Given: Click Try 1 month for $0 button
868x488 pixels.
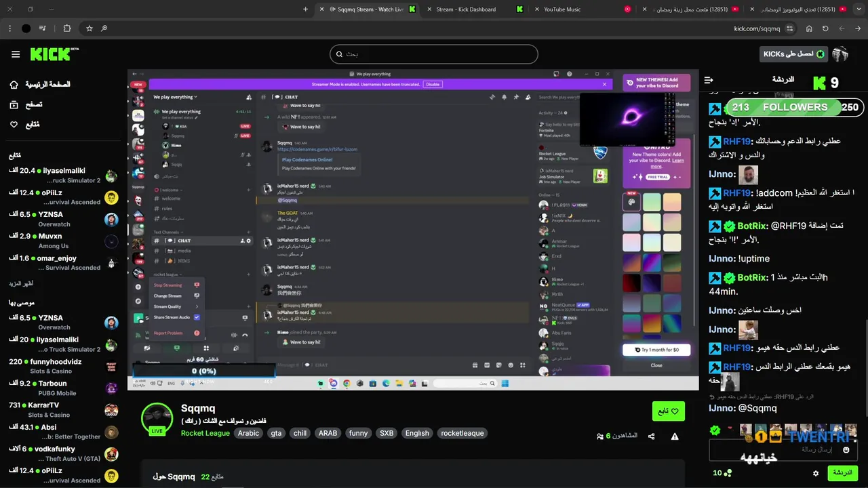Looking at the screenshot, I should [656, 350].
